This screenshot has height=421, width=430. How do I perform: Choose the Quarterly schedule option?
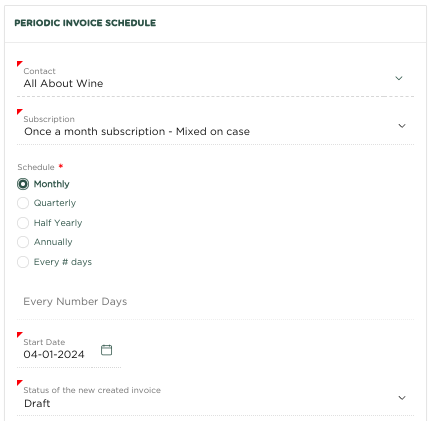[23, 203]
